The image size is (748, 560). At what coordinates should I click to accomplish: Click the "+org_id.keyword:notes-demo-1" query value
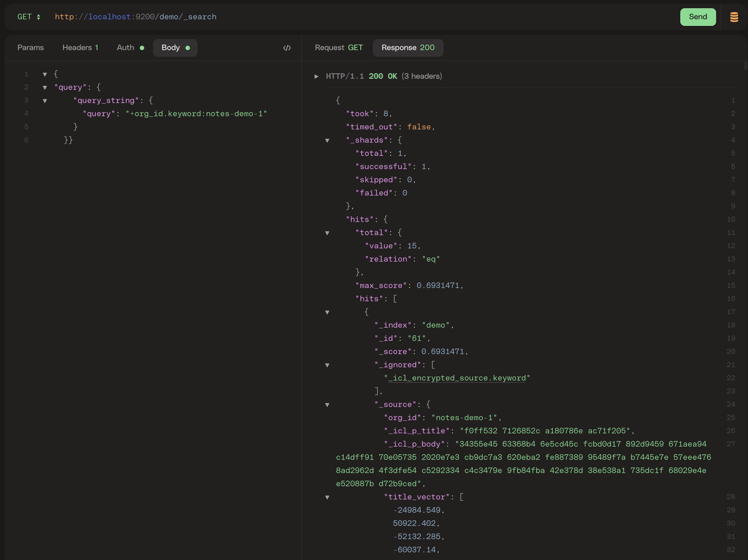click(x=196, y=114)
